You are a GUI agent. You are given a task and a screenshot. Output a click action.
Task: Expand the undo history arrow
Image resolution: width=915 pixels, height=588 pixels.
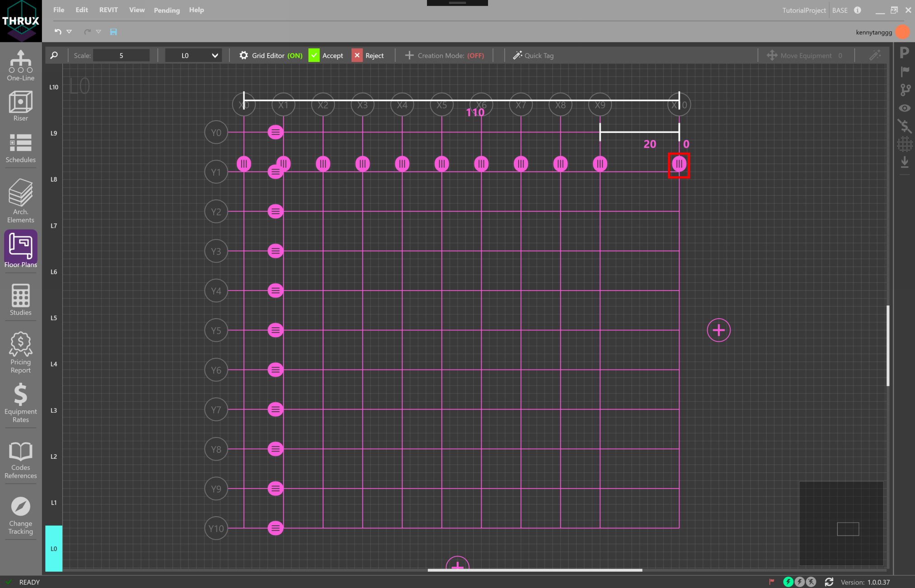69,32
